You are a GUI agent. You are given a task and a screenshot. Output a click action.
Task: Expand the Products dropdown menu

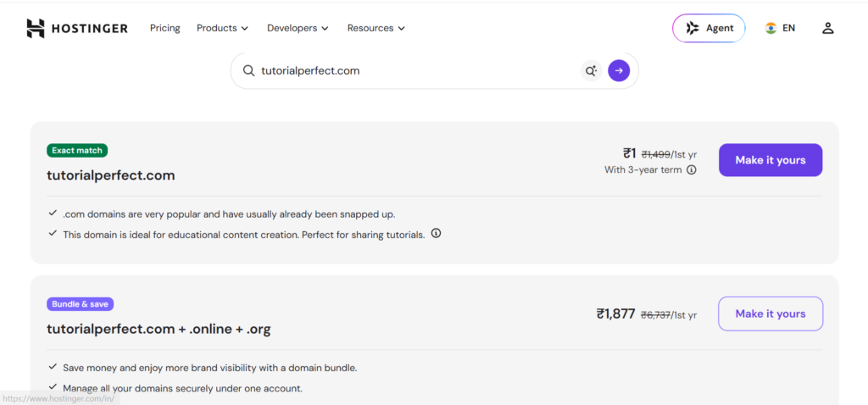(x=223, y=28)
